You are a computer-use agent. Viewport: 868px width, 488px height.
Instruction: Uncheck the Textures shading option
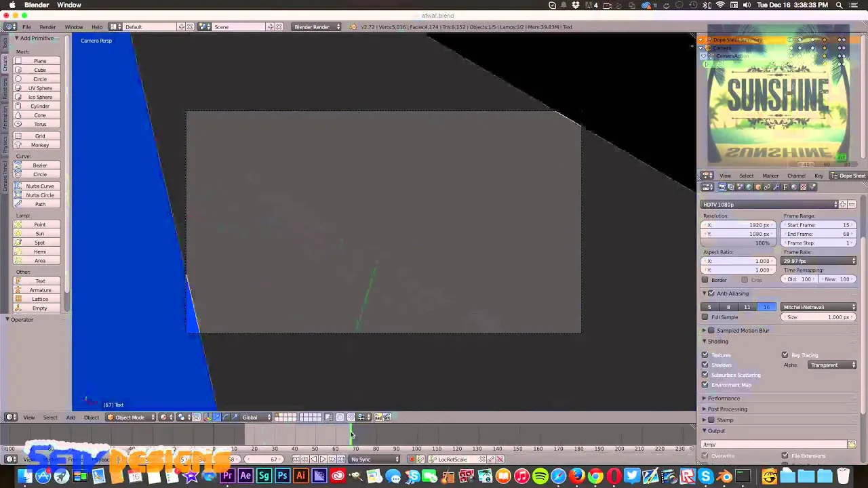click(x=705, y=355)
